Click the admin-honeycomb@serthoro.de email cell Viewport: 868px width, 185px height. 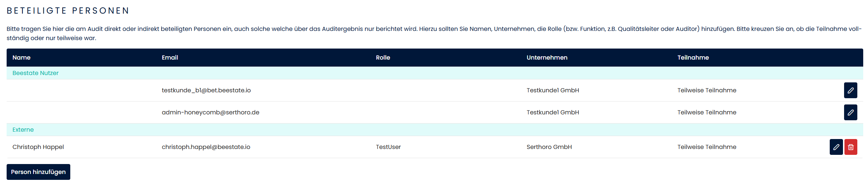(x=210, y=113)
